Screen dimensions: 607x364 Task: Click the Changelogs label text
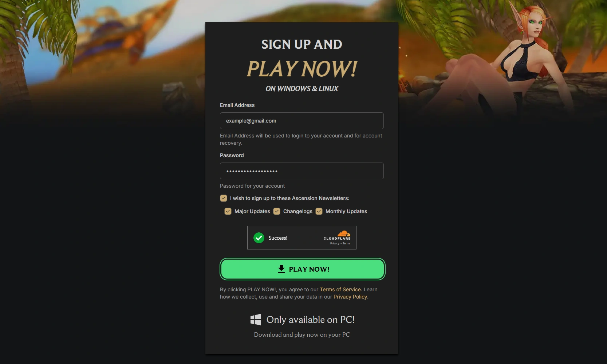pyautogui.click(x=298, y=211)
